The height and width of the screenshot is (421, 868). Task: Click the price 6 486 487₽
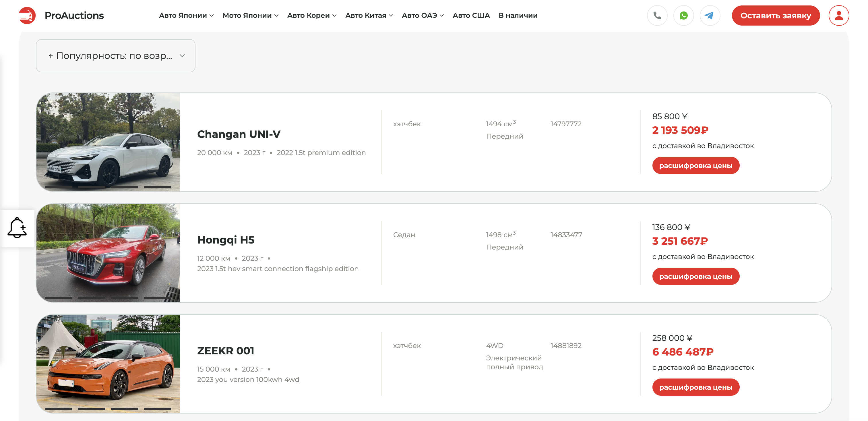pos(683,352)
